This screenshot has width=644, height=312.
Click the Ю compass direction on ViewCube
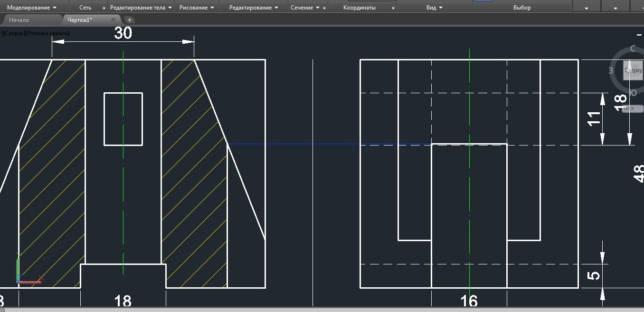coord(633,93)
